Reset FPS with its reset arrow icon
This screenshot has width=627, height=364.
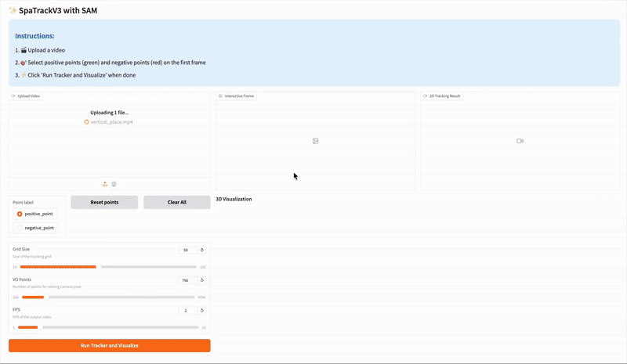(202, 310)
